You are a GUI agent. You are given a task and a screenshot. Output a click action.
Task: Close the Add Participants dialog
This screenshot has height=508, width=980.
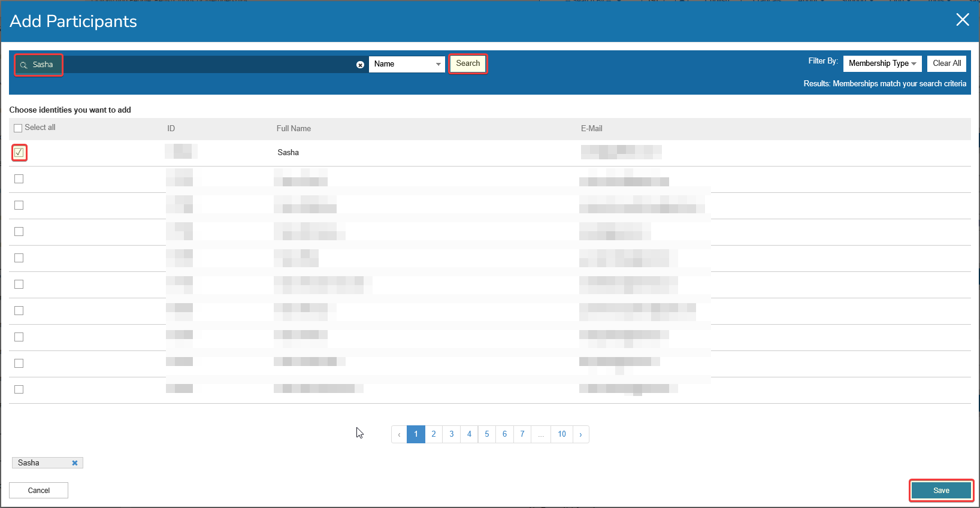coord(962,20)
